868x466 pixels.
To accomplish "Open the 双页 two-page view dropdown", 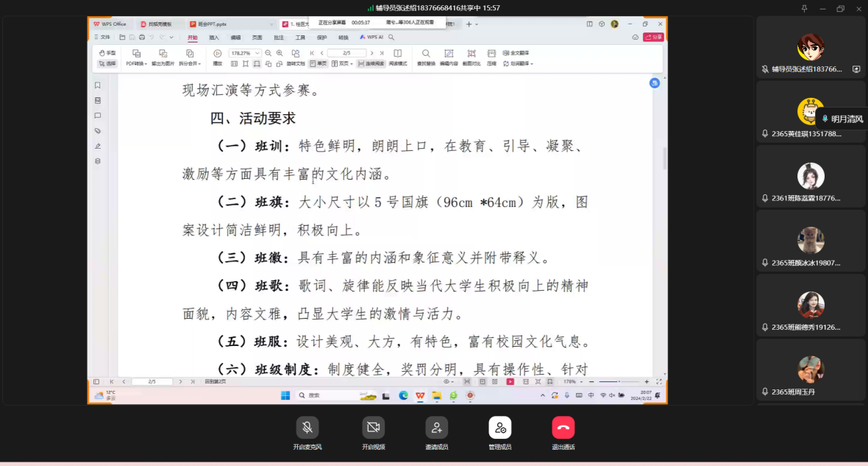I will [x=353, y=63].
